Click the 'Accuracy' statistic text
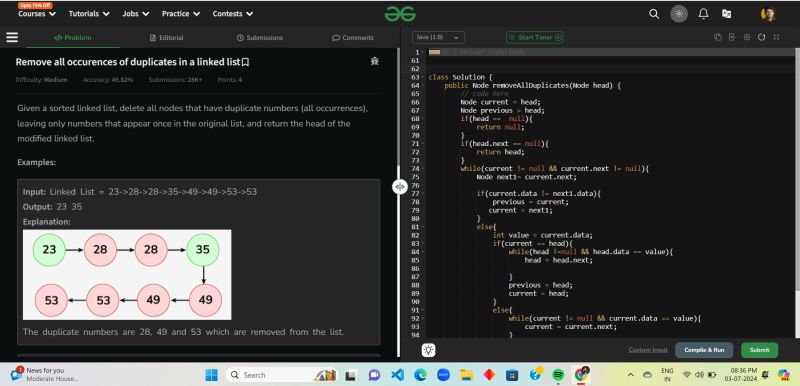Screen dimensions: 800x386 108,80
